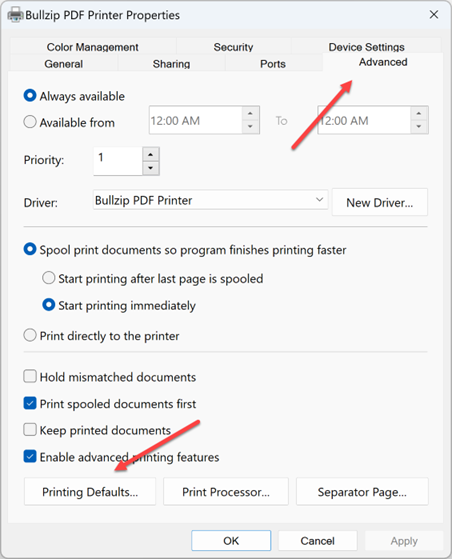Select Start printing after last page is spooled
This screenshot has width=452, height=559.
(48, 278)
